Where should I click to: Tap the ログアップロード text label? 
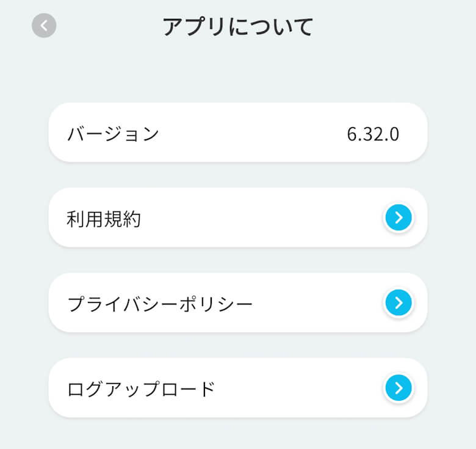coord(141,389)
